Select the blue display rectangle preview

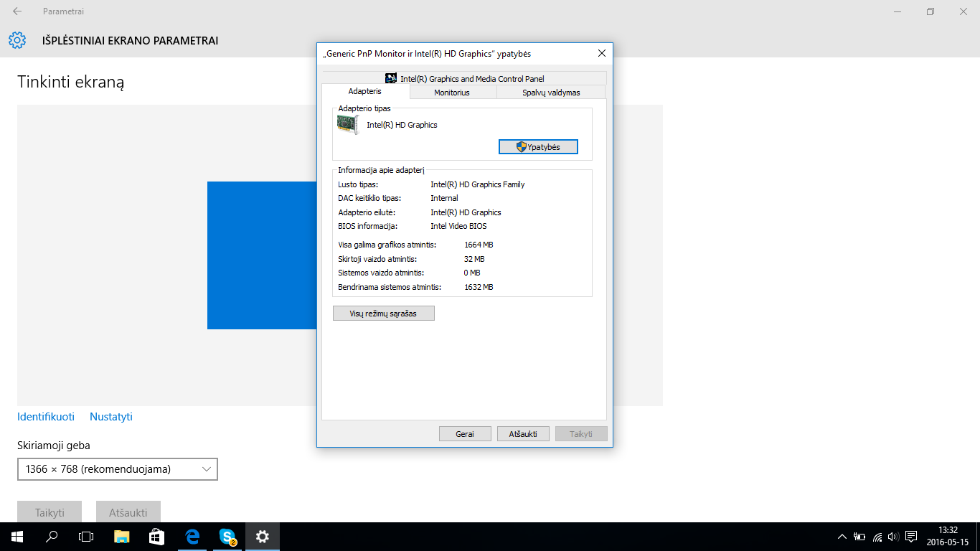(x=262, y=255)
